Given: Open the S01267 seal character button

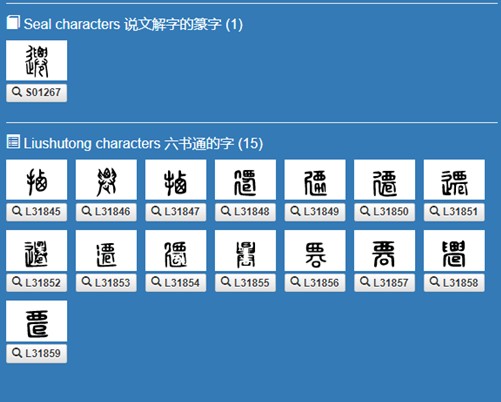Looking at the screenshot, I should click(36, 93).
